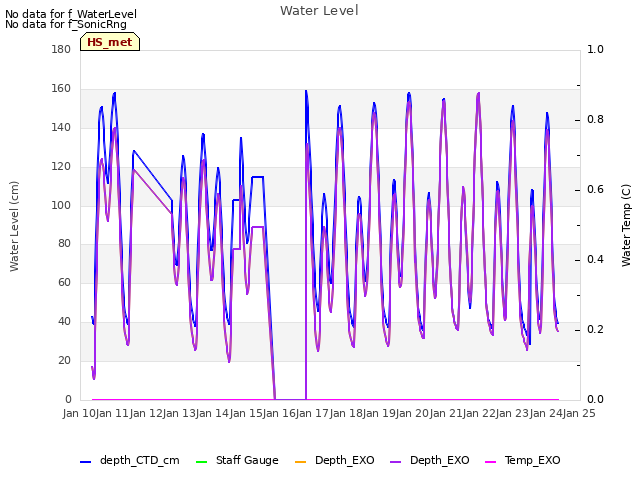
Task: Click the 0.2 right axis tick label
Action: coord(595,329)
